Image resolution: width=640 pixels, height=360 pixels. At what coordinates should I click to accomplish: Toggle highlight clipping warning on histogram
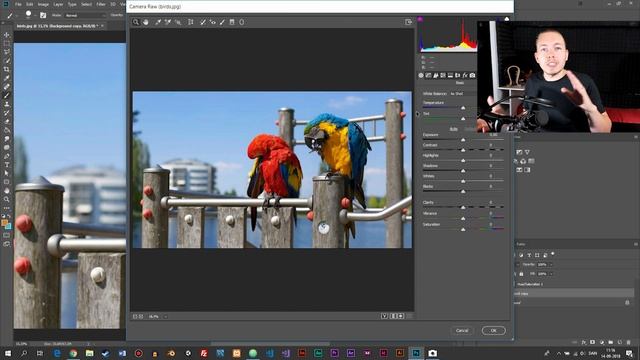pos(507,19)
